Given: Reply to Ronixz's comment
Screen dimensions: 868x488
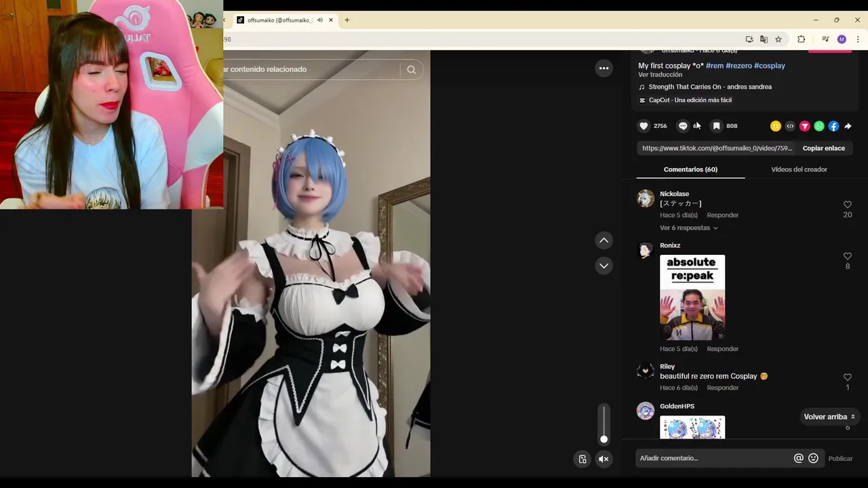Looking at the screenshot, I should [722, 348].
